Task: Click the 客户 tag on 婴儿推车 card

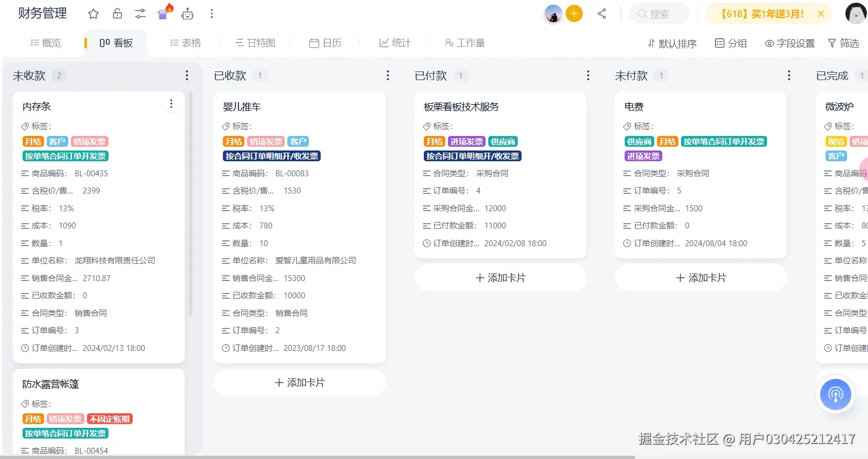Action: 298,141
